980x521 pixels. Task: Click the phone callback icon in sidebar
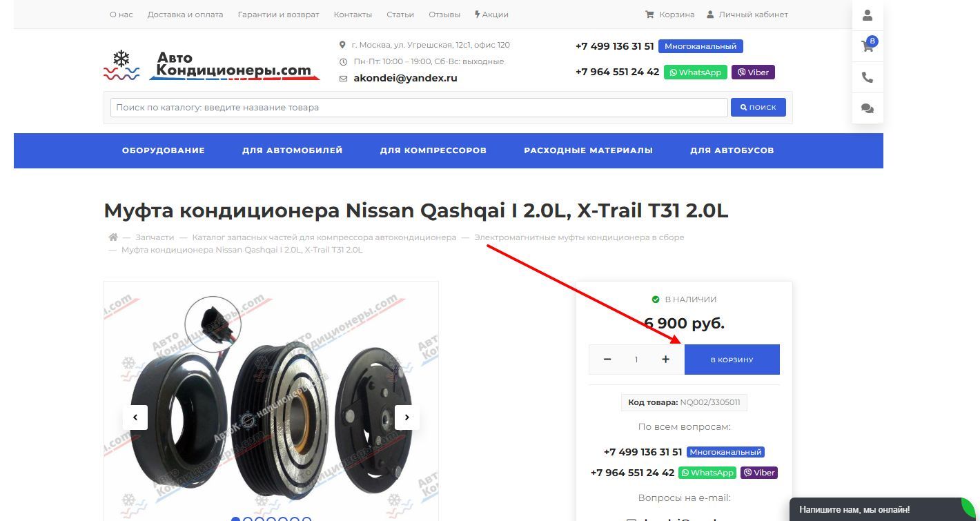tap(868, 77)
